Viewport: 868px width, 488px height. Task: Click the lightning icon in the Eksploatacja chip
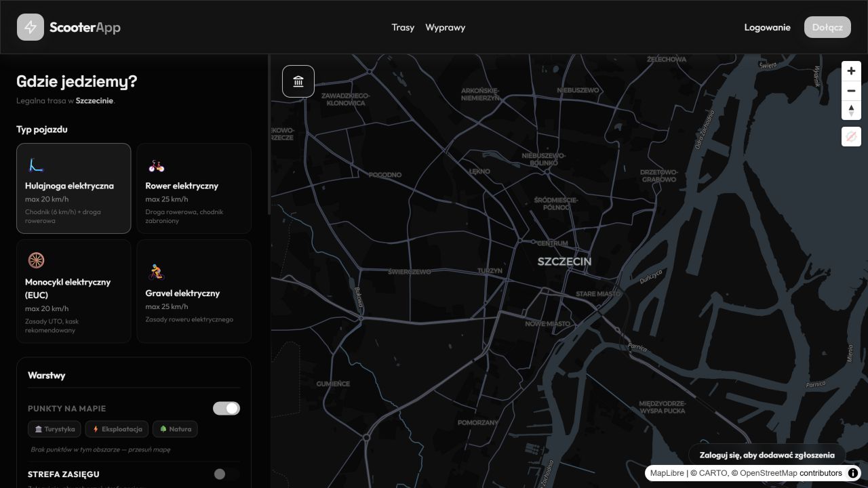[96, 429]
